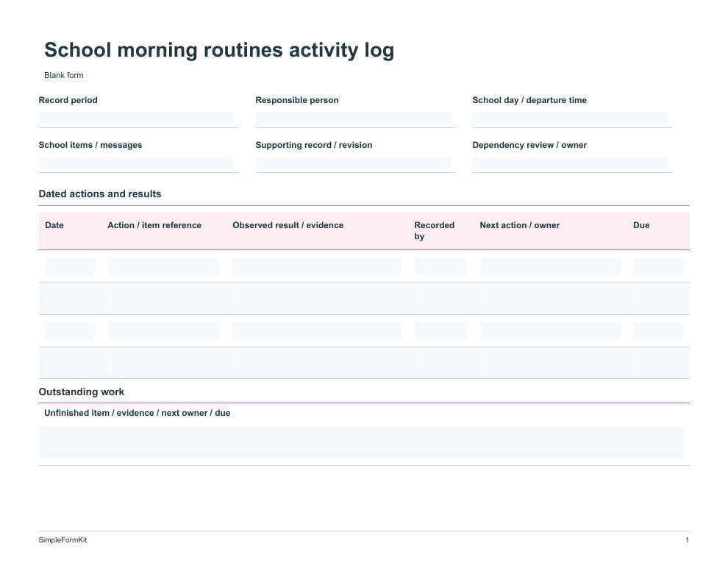Click the 'Unfinished item / evidence / next owner / due' label
Image resolution: width=728 pixels, height=563 pixels.
137,413
